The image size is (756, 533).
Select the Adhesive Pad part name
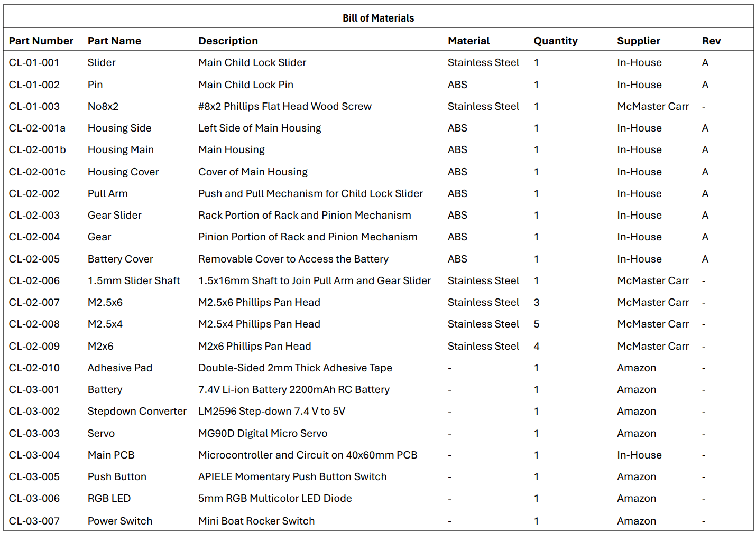[x=120, y=368]
